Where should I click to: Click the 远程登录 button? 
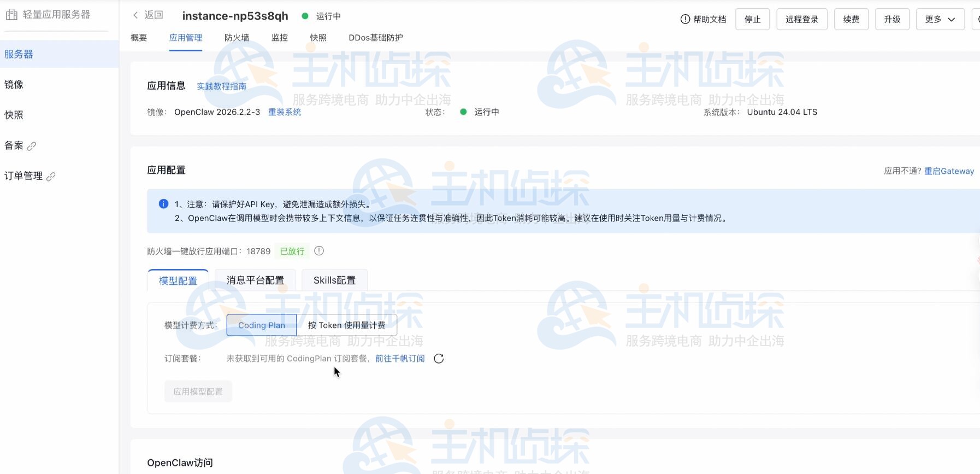click(x=802, y=19)
